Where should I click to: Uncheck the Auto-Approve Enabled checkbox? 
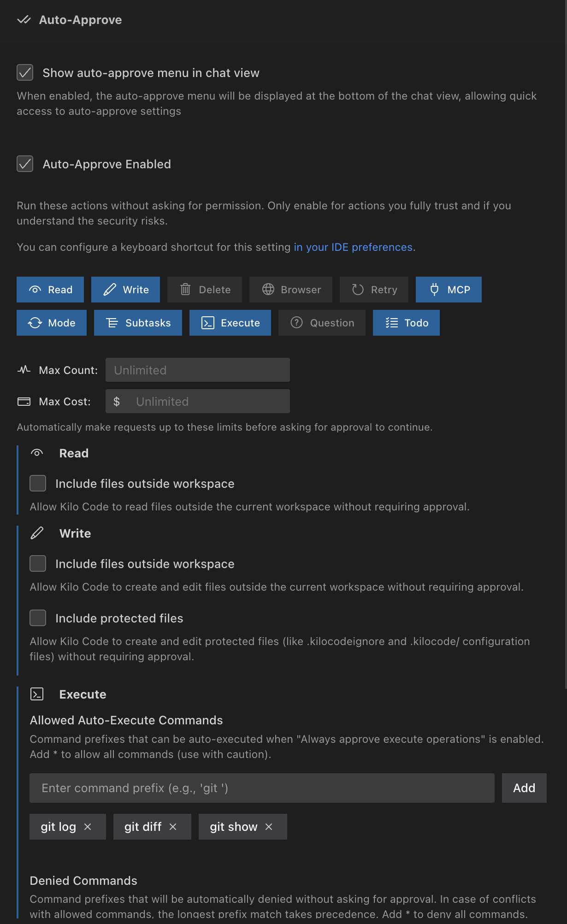click(25, 164)
